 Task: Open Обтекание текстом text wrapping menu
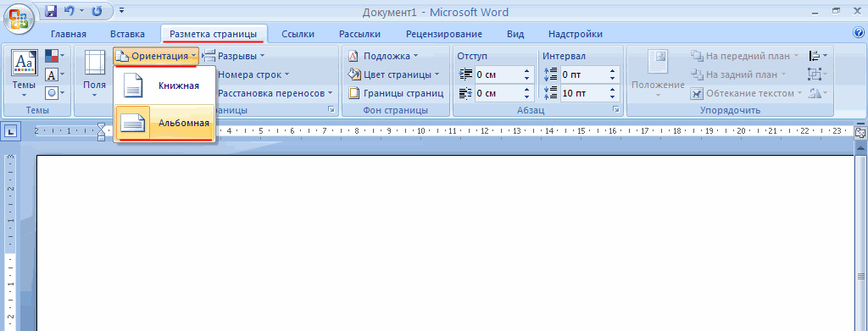click(745, 93)
